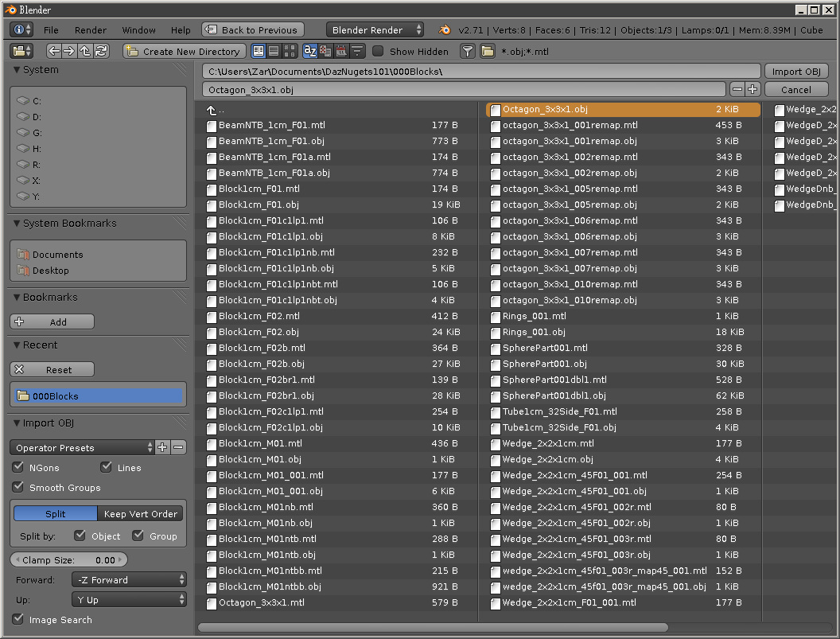The height and width of the screenshot is (639, 840).
Task: Select 000Blocks in Recent list
Action: pos(98,395)
